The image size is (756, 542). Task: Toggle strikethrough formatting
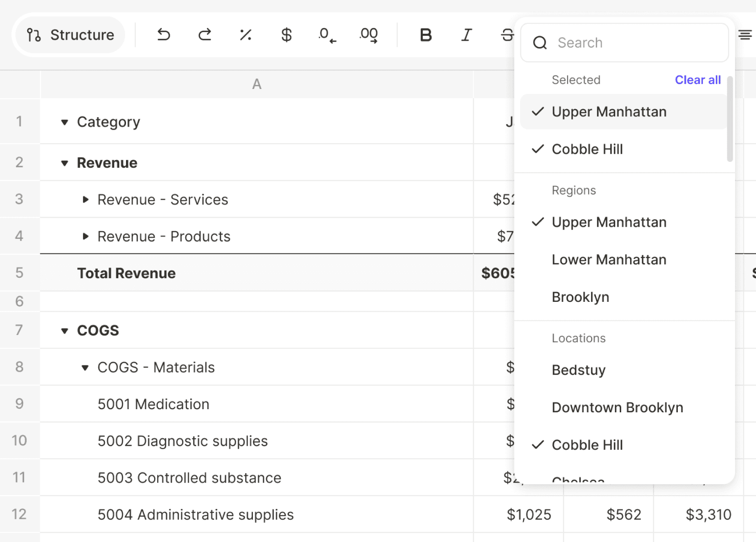(507, 35)
